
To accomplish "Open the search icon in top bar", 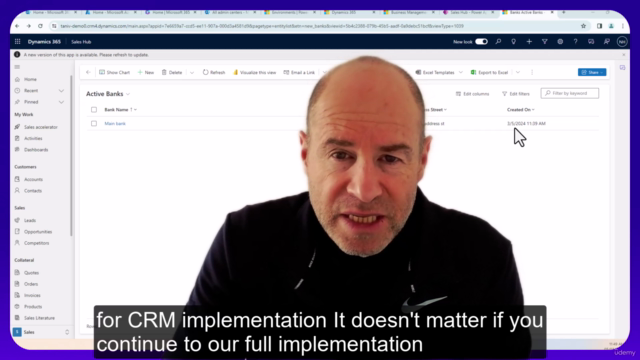I will (498, 42).
